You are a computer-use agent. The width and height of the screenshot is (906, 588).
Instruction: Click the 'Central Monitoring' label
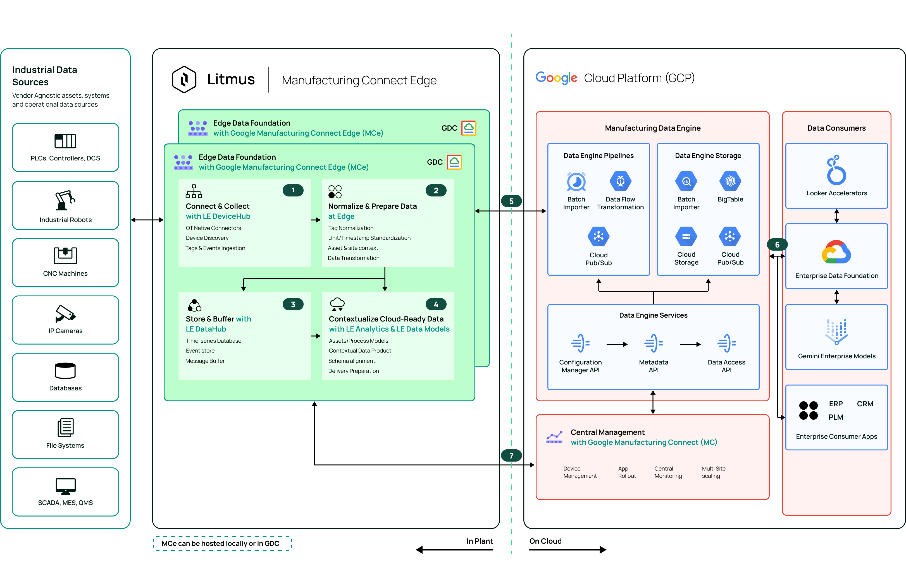(x=668, y=472)
